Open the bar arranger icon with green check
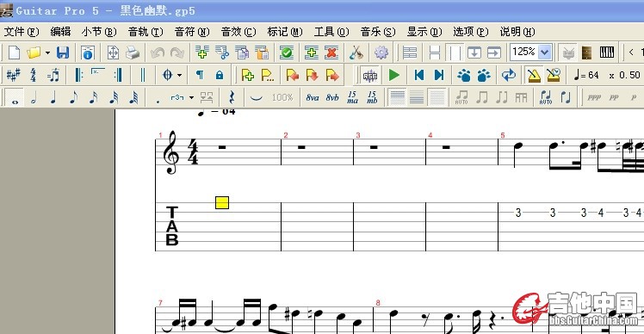Viewport: 644px width, 334px height. pos(286,53)
